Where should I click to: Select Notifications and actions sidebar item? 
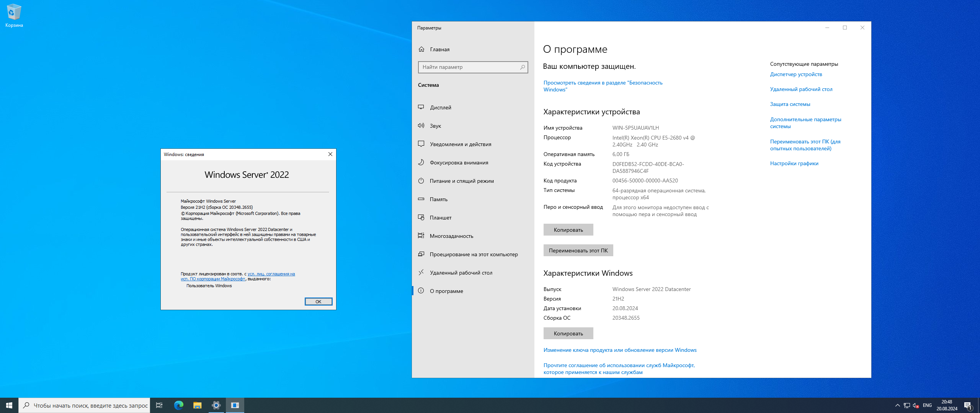pos(461,144)
